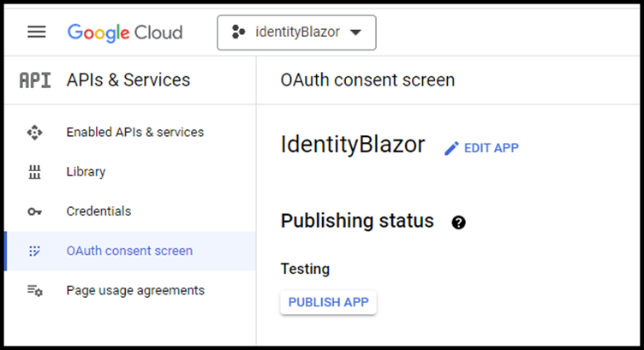
Task: Click the Google Cloud logo
Action: 125,33
